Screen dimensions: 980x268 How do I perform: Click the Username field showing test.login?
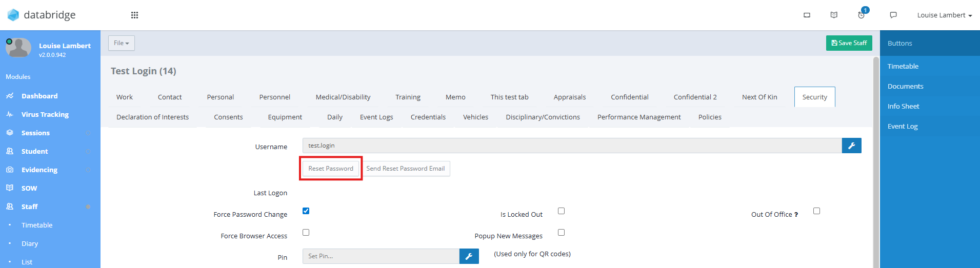572,146
